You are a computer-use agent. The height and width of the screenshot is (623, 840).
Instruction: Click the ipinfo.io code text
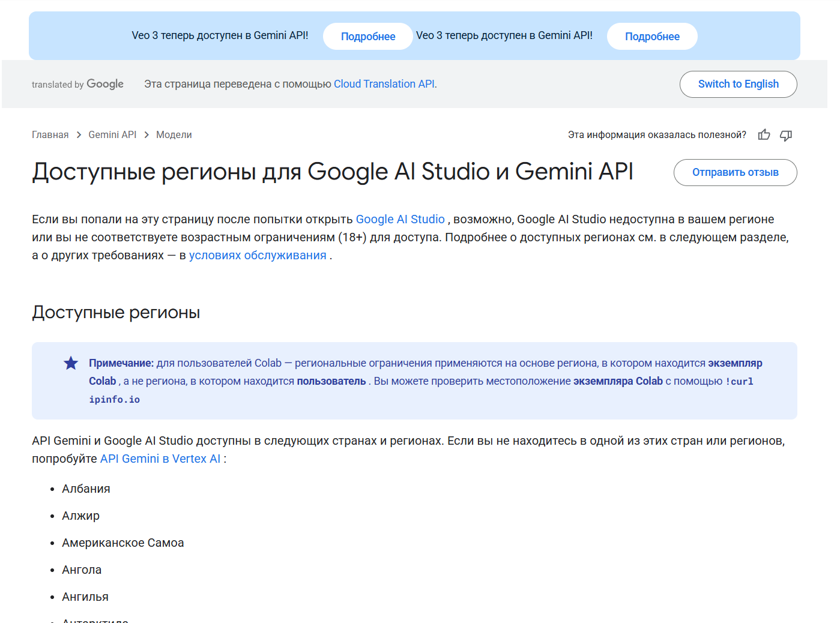(114, 400)
